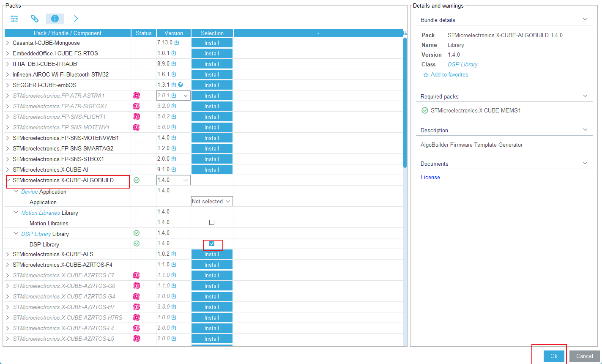602x364 pixels.
Task: Open the Application Not selected dropdown
Action: click(x=212, y=202)
